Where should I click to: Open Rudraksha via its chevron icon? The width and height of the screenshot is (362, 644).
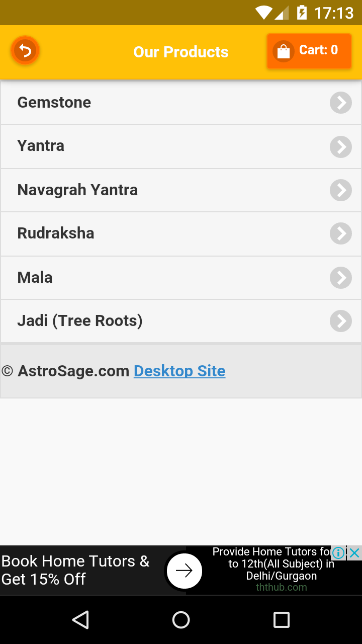pos(341,234)
